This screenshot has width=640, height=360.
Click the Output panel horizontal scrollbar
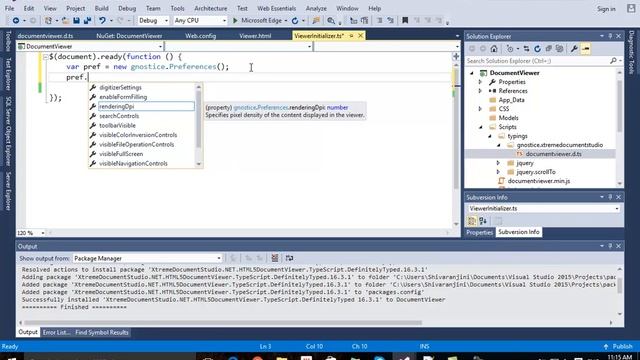pyautogui.click(x=222, y=322)
